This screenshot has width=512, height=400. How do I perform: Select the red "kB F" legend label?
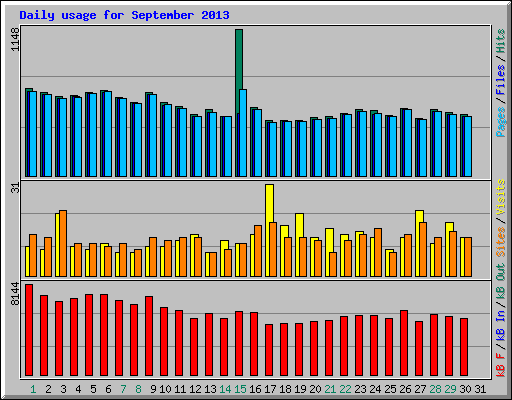[x=500, y=365]
